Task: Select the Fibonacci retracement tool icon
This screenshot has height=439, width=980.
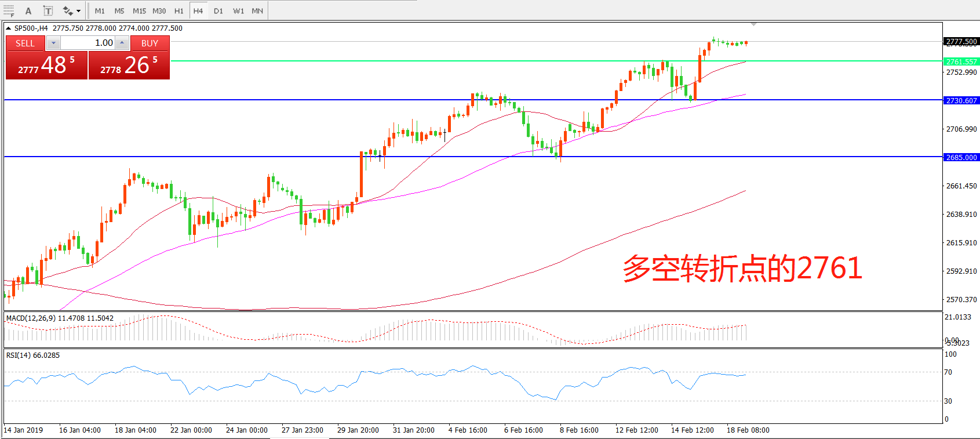Action: (x=8, y=10)
